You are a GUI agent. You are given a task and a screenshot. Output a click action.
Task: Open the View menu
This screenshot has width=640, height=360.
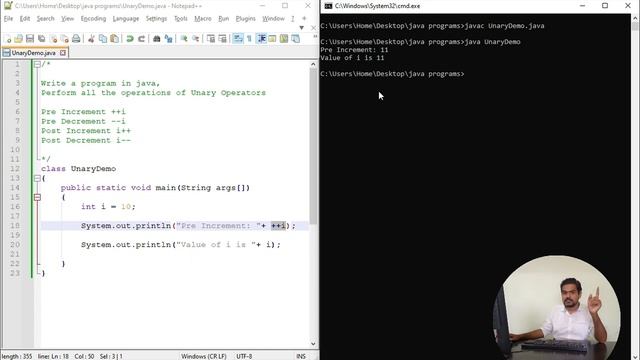tap(68, 19)
